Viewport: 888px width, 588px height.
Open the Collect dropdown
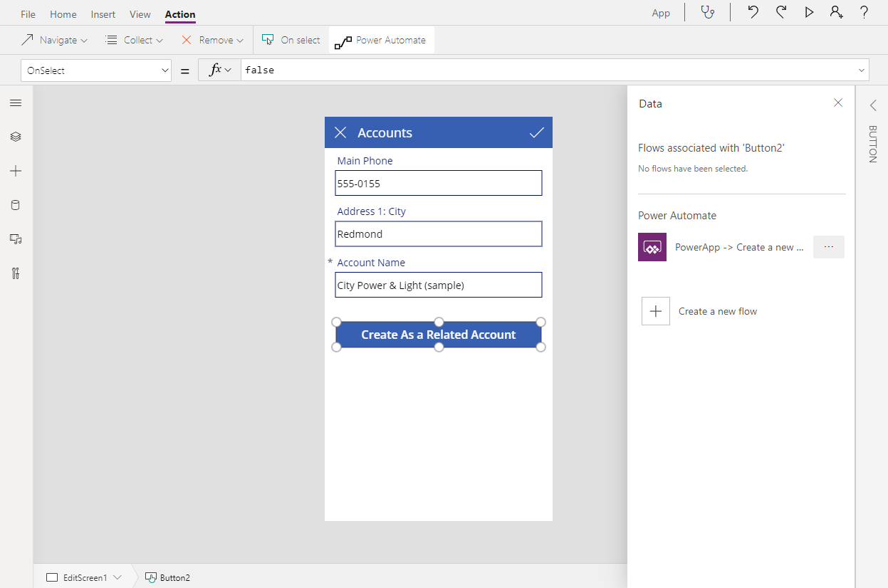click(x=134, y=40)
